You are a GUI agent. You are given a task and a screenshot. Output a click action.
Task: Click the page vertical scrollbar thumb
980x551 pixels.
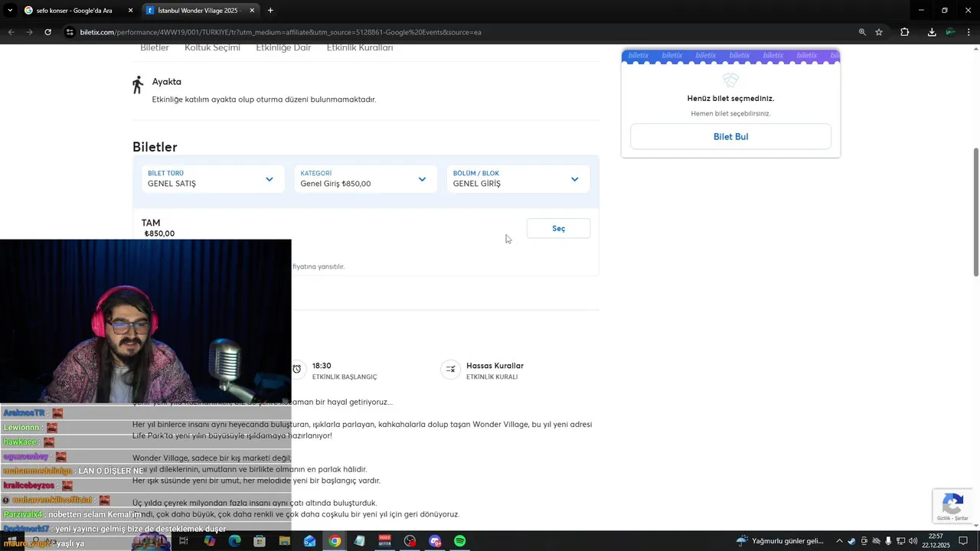(975, 213)
